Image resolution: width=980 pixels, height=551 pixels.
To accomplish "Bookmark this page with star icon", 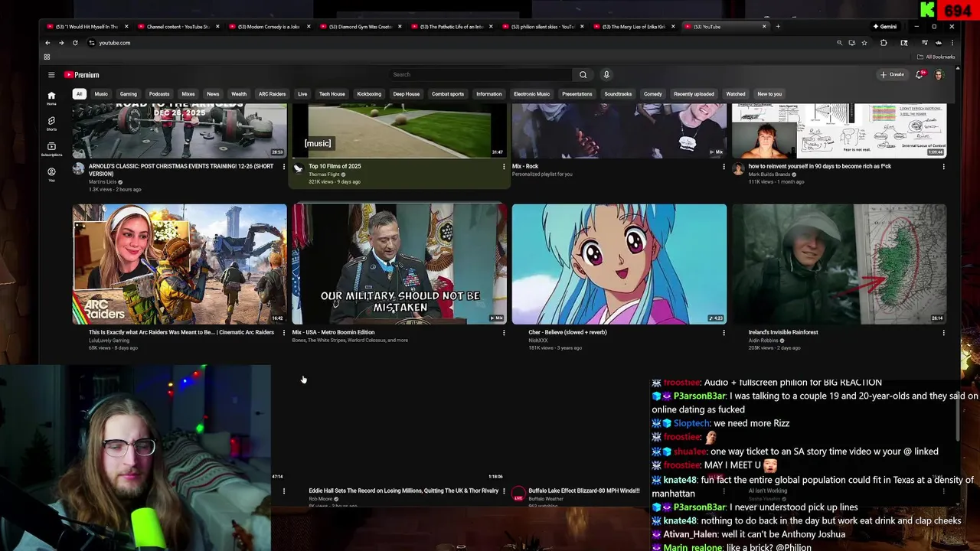I will [x=864, y=43].
